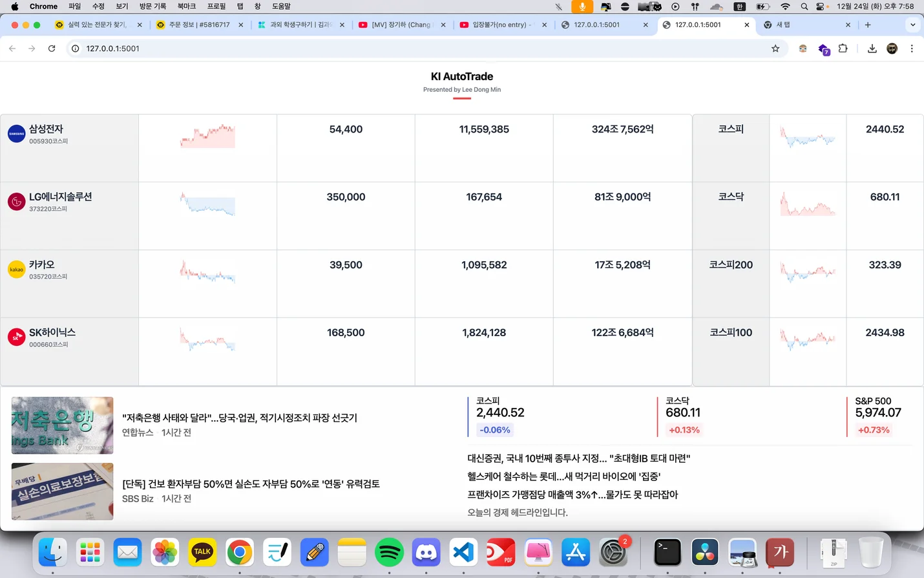
Task: View site information icon in address bar
Action: pyautogui.click(x=76, y=48)
